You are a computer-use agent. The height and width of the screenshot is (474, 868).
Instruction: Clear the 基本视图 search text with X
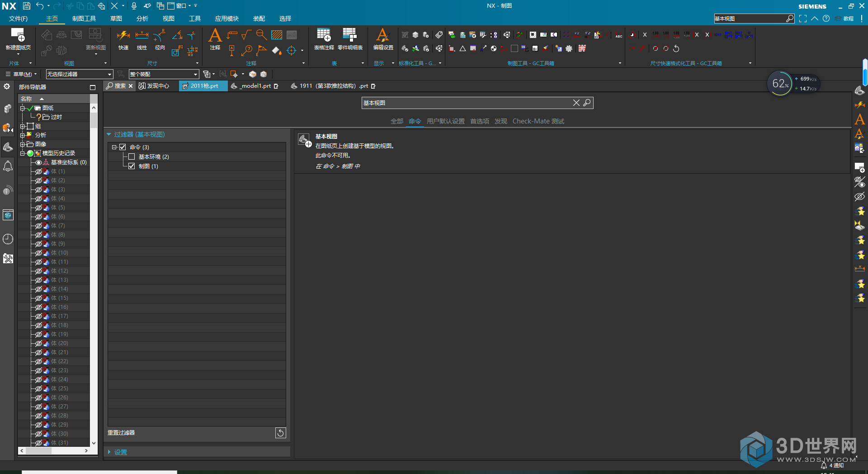point(576,103)
